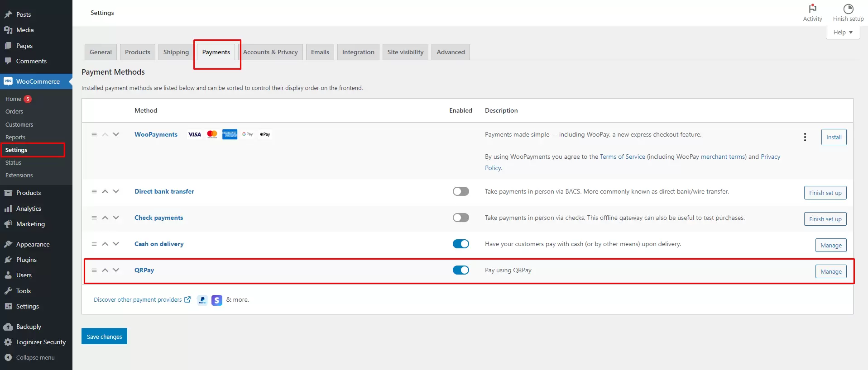Viewport: 868px width, 370px height.
Task: Click the Collapse menu arrow icon
Action: coord(8,357)
